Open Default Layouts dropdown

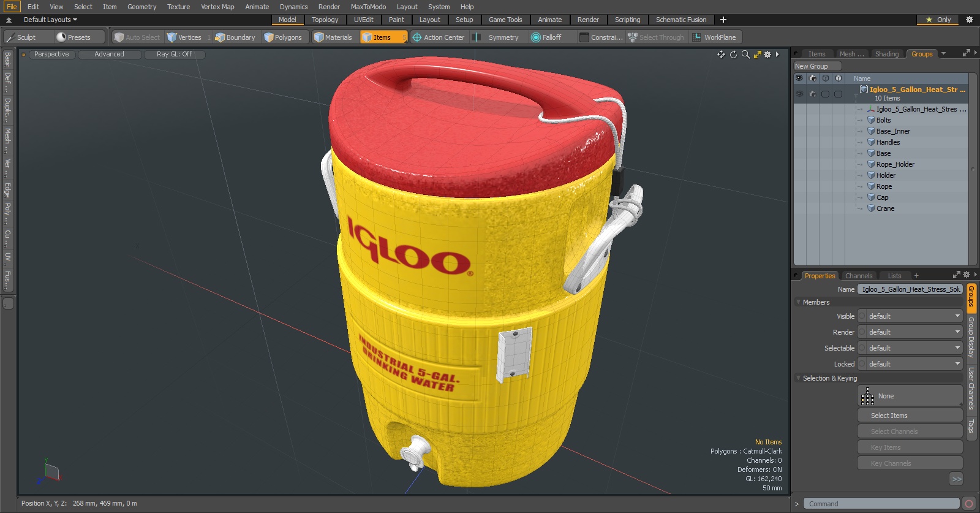tap(50, 20)
